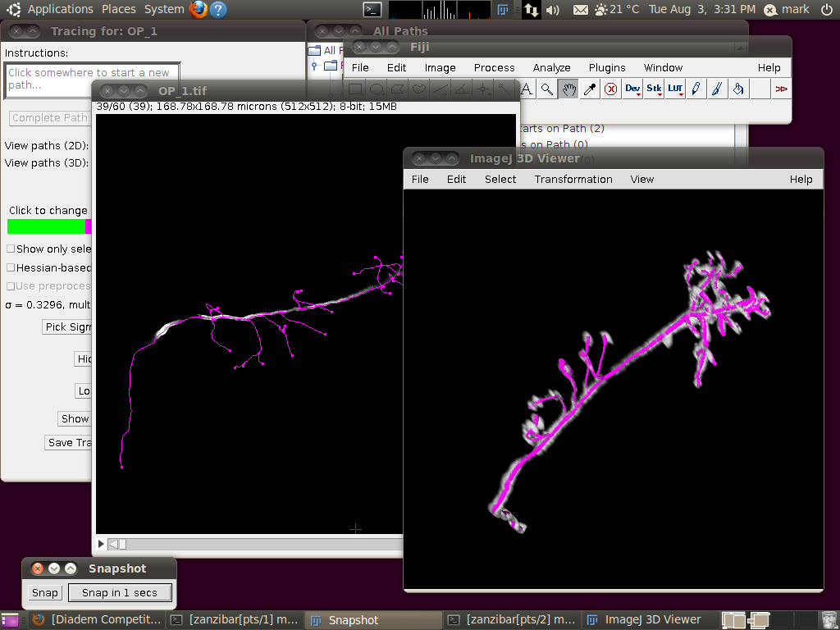The width and height of the screenshot is (840, 630).
Task: Open the Plugins menu in Fiji
Action: [x=607, y=68]
